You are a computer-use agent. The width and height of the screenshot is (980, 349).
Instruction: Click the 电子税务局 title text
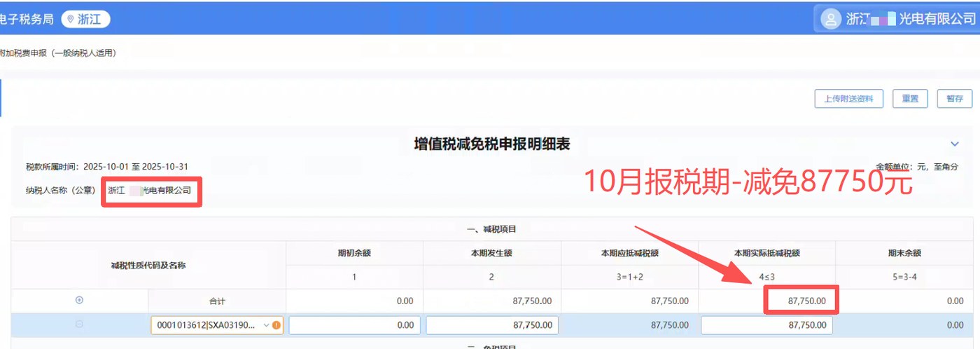point(27,20)
